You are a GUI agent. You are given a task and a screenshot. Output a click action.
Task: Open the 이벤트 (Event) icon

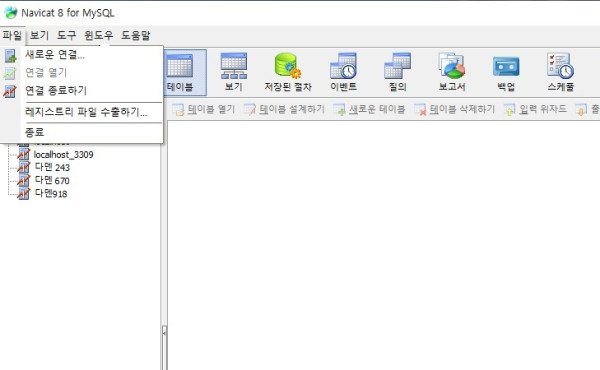coord(344,72)
